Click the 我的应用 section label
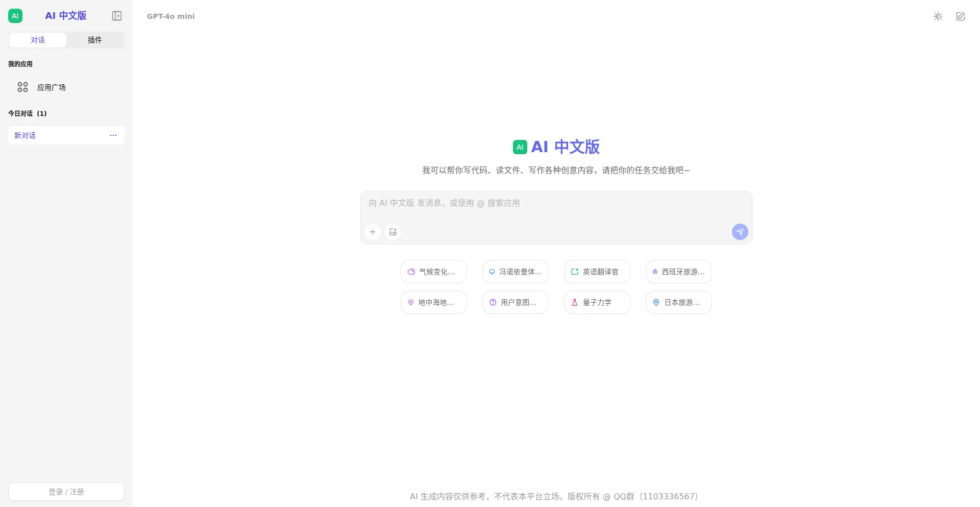 20,64
